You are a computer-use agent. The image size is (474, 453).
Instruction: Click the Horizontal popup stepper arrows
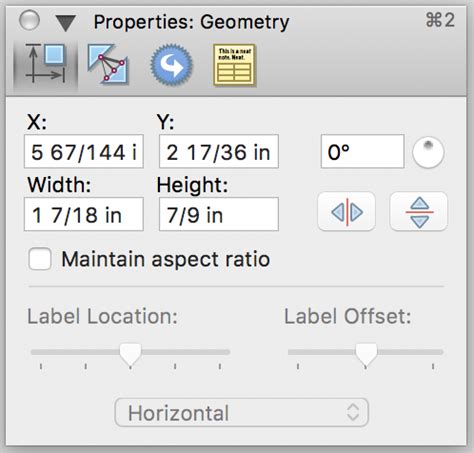pyautogui.click(x=353, y=412)
